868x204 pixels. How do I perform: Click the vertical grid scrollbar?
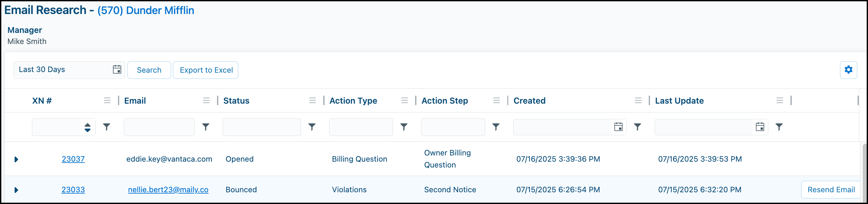pyautogui.click(x=865, y=173)
